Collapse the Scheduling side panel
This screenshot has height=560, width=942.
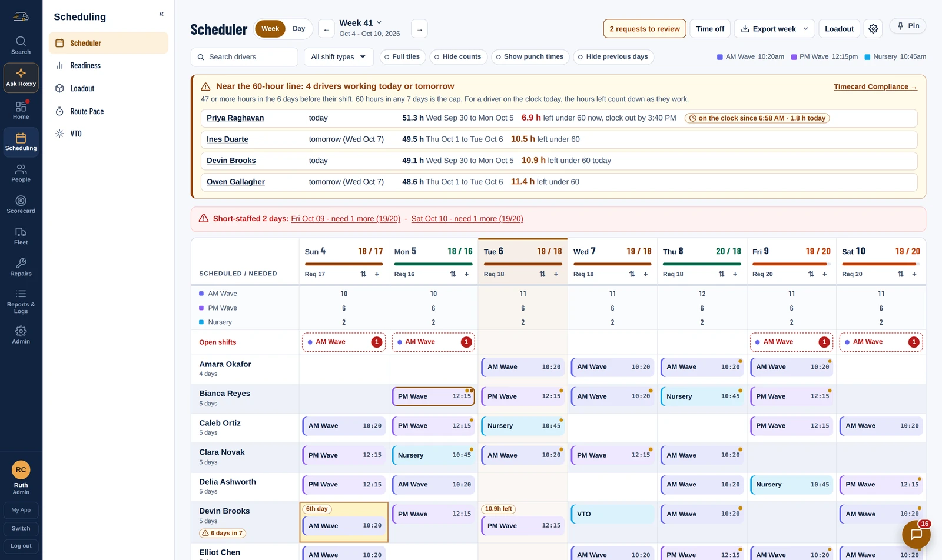(161, 14)
